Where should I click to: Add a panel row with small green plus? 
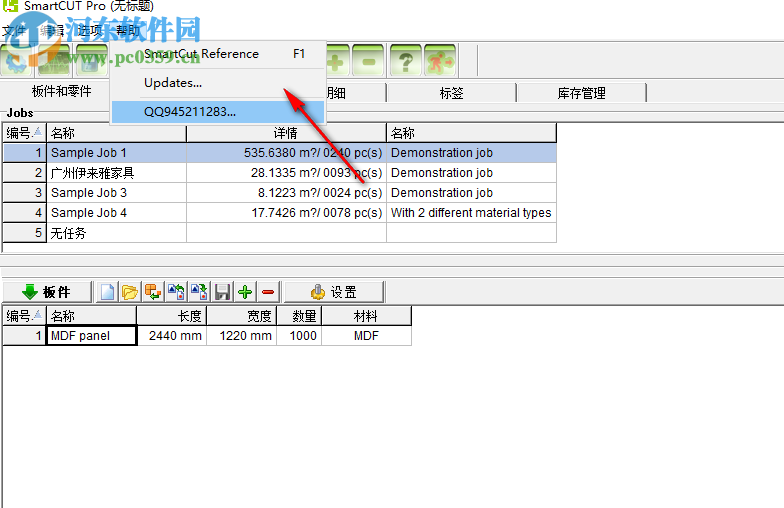[x=245, y=292]
